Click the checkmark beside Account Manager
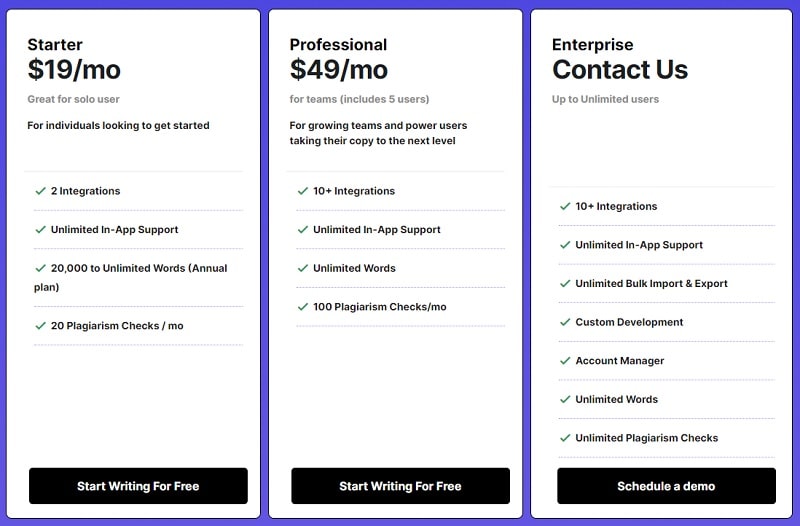 (x=565, y=361)
